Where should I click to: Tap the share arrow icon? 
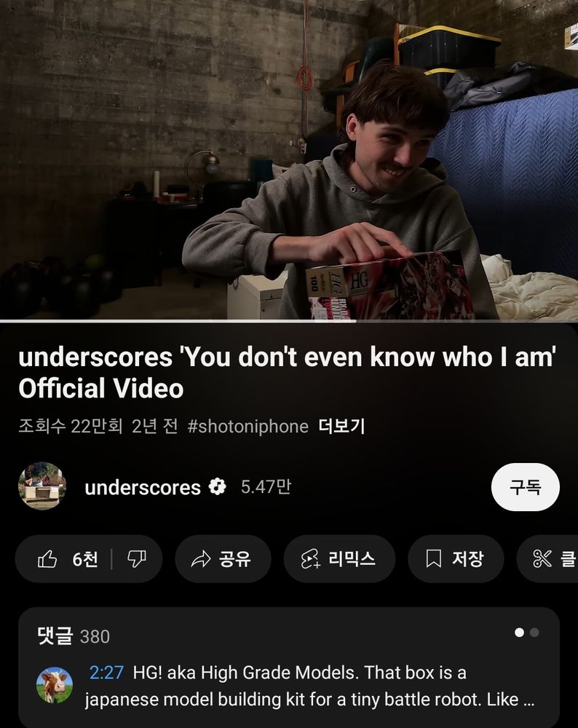click(201, 559)
